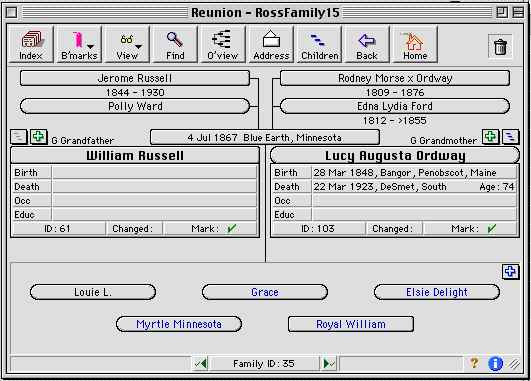Open the B'marks bookmarks menu
The height and width of the screenshot is (381, 531).
pos(79,45)
